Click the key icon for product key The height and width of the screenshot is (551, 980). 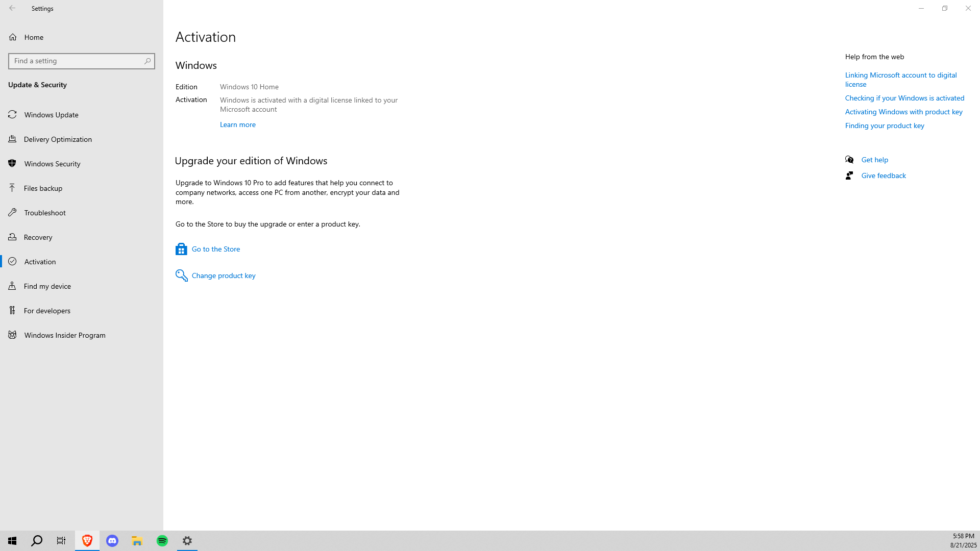click(181, 275)
